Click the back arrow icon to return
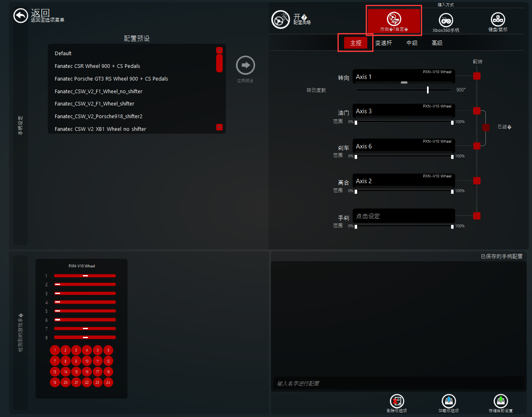The width and height of the screenshot is (532, 417). 20,16
